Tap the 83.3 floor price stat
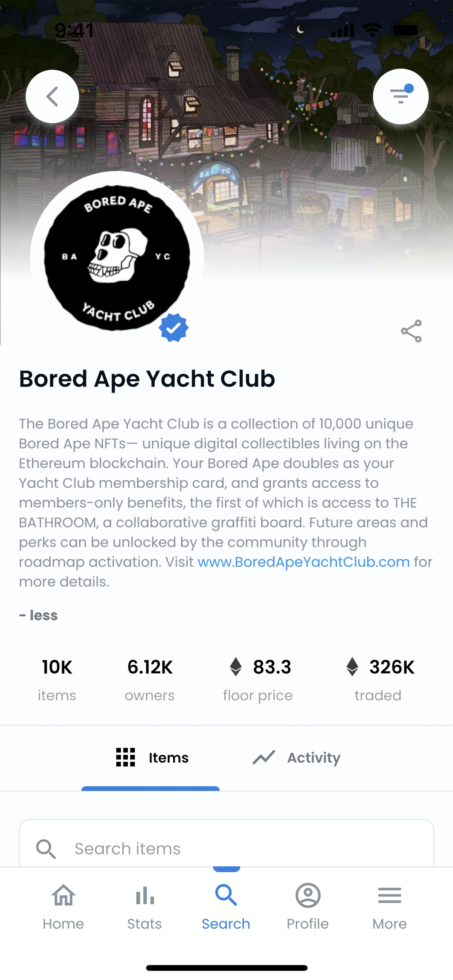Screen dimensions: 453x980 (258, 679)
